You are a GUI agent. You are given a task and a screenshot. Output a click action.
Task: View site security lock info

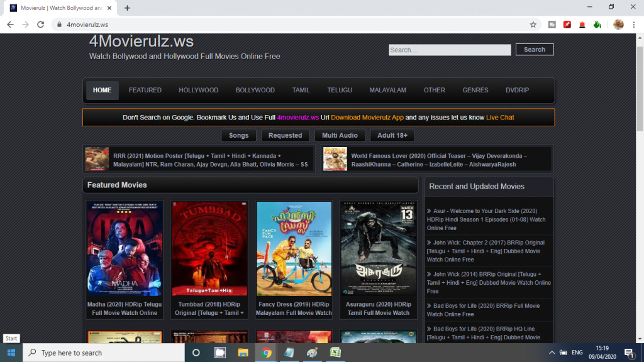click(59, 25)
